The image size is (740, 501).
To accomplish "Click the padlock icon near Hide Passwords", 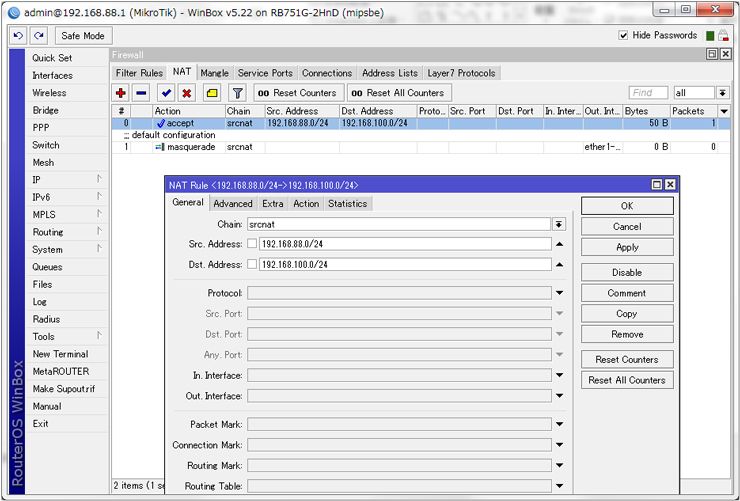I will pos(723,35).
